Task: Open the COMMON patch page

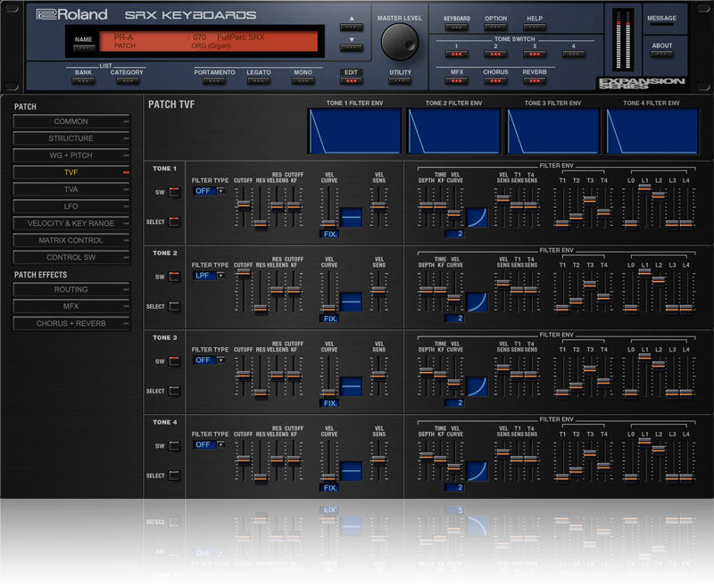Action: 71,121
